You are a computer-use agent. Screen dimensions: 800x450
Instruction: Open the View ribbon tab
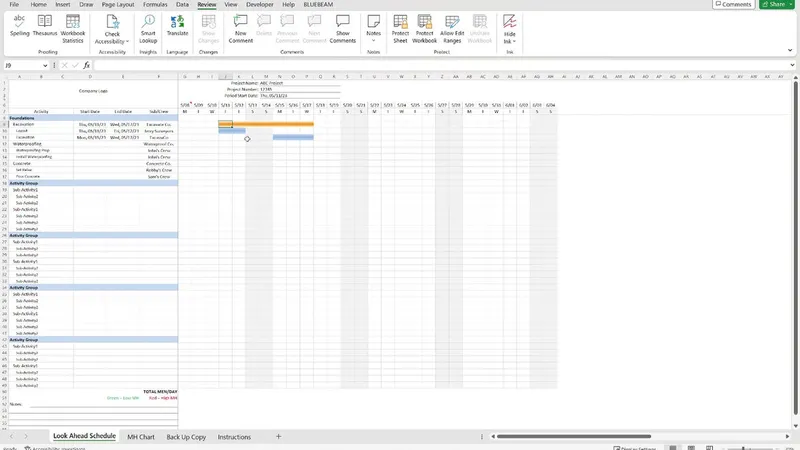[231, 4]
